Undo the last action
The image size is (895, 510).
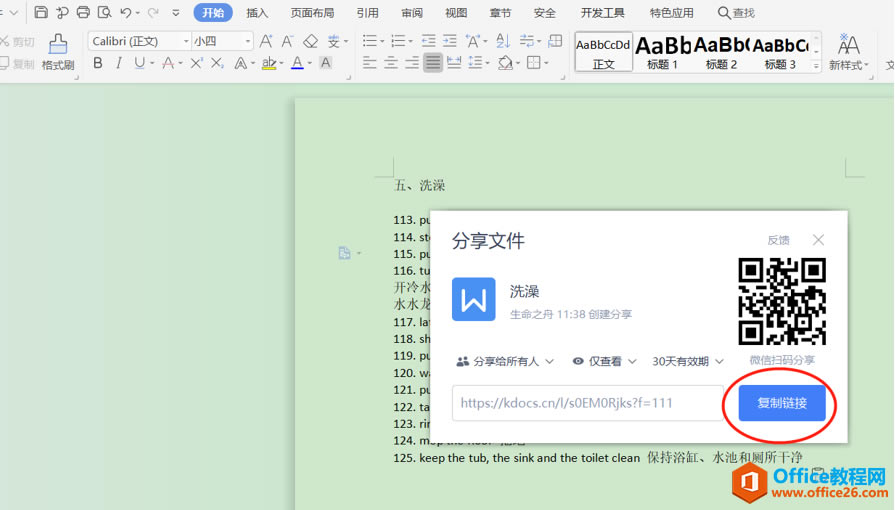[x=126, y=12]
